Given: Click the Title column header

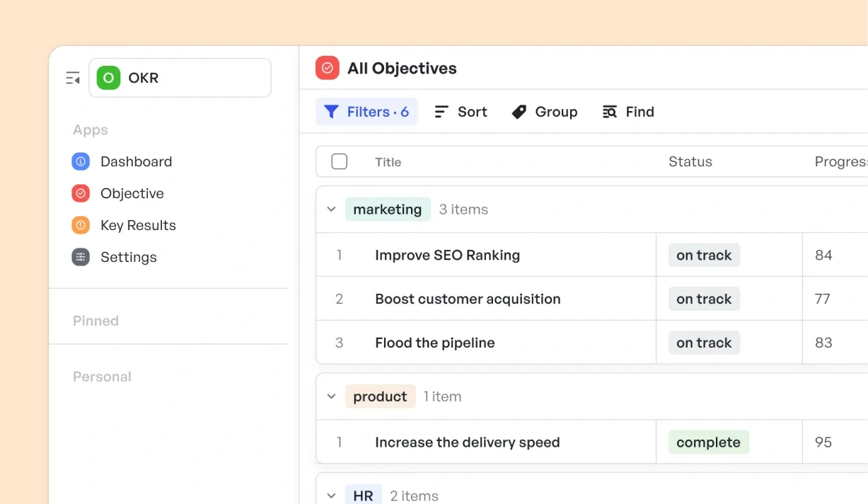Looking at the screenshot, I should 388,162.
